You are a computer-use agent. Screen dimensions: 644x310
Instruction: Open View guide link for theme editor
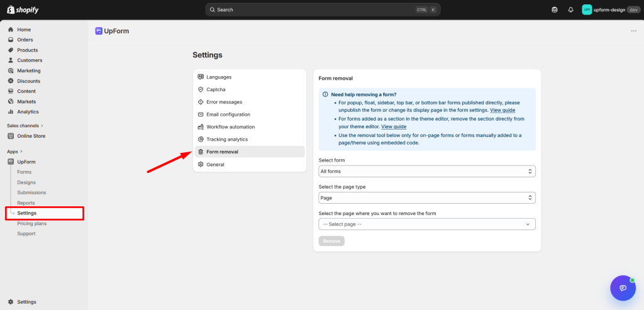394,126
